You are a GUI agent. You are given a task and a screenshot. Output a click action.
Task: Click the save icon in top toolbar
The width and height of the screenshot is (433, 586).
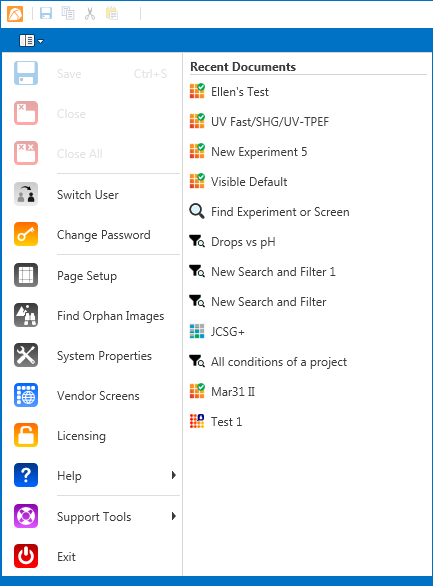coord(46,13)
